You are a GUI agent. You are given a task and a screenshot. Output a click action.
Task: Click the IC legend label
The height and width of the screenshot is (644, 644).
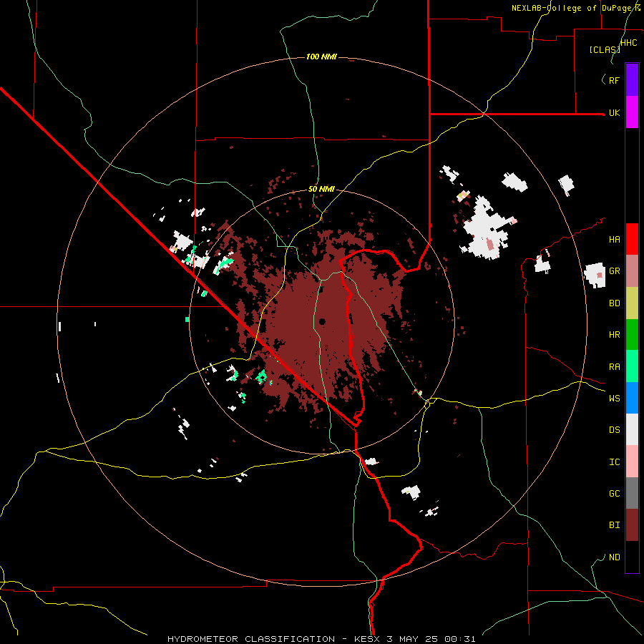click(x=614, y=462)
